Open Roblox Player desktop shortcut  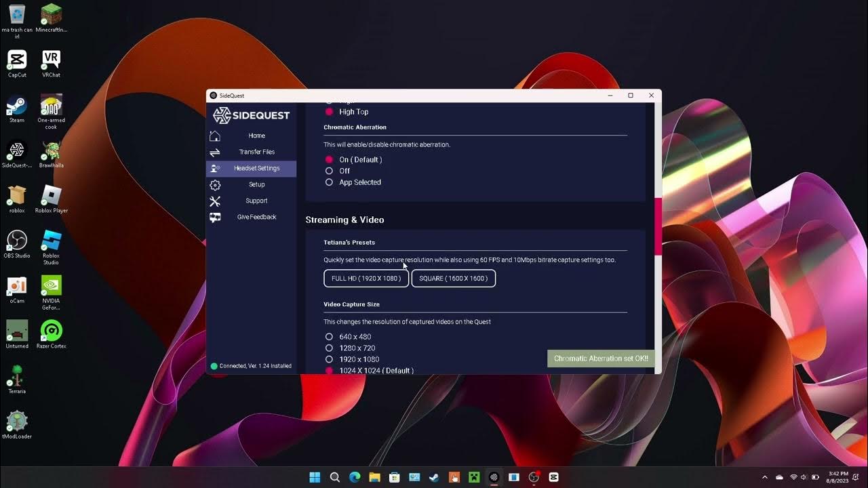click(x=52, y=199)
